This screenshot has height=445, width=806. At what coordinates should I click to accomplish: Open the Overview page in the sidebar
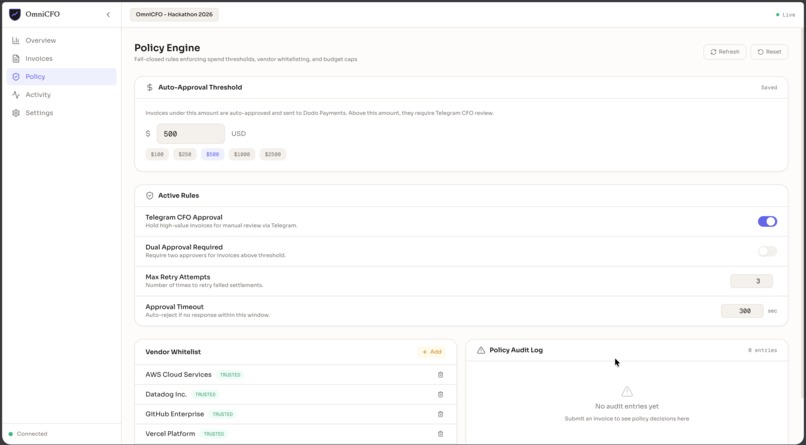(62, 40)
